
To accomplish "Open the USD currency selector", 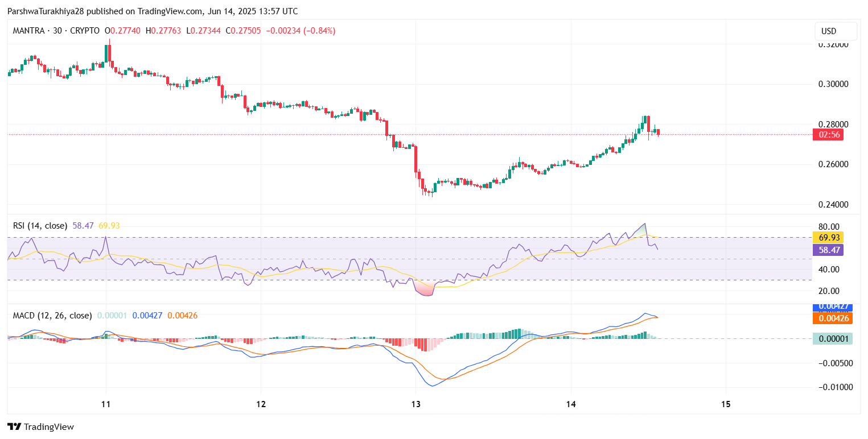I will [x=836, y=31].
